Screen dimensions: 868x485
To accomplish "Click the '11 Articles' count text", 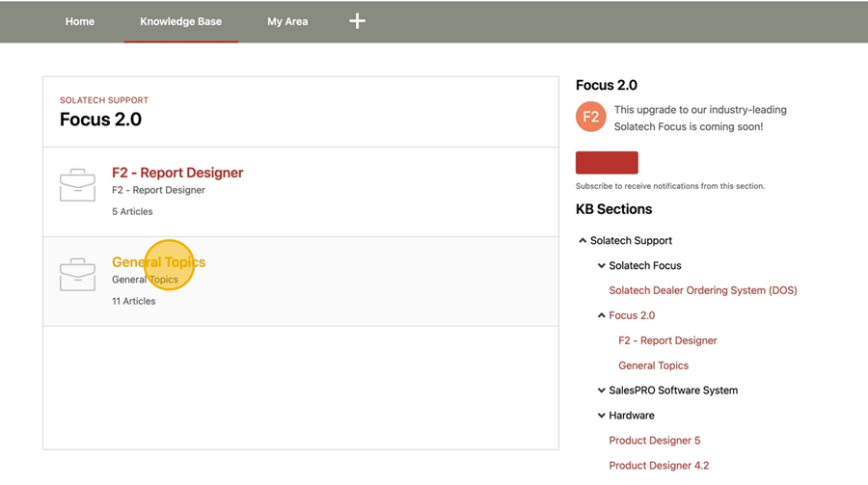I will point(133,301).
